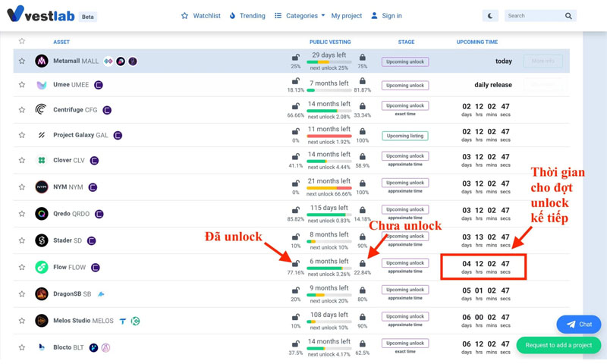
Task: Click the DragonSB countdown timer
Action: point(486,293)
